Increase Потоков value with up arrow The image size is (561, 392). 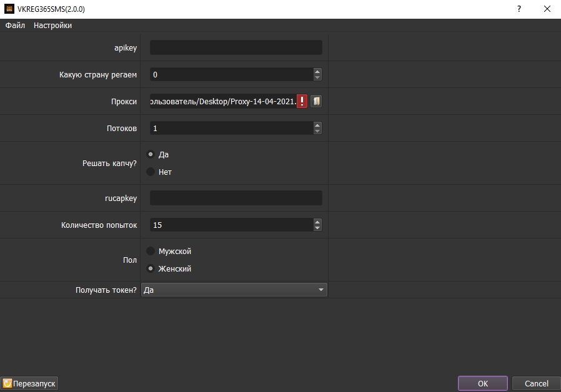click(317, 125)
